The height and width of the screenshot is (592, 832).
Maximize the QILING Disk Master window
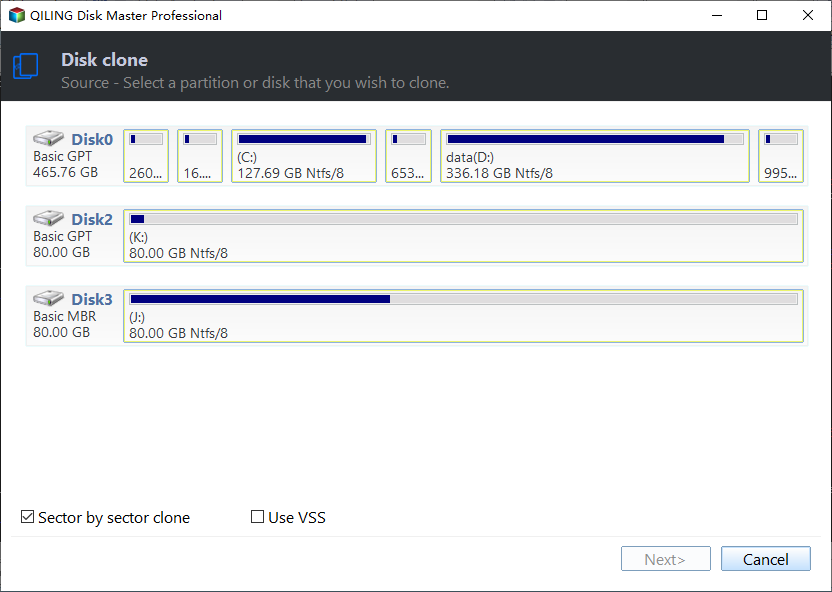pos(762,15)
